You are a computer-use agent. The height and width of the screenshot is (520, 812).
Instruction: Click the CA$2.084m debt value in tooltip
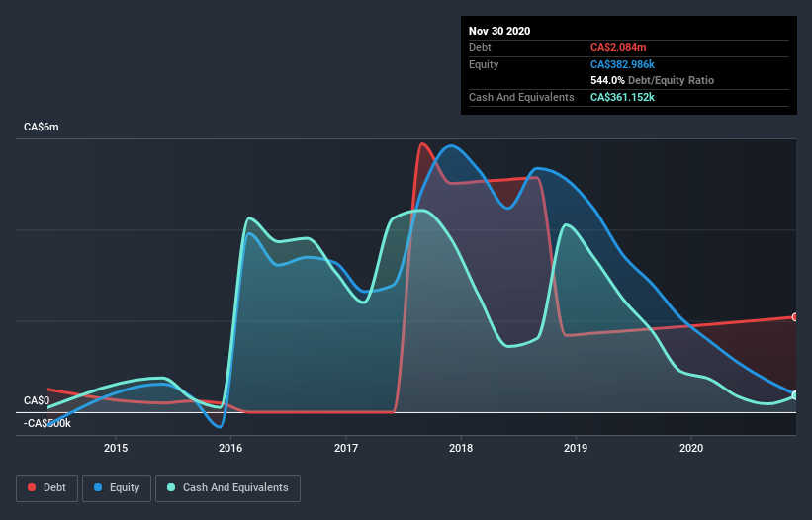point(618,48)
